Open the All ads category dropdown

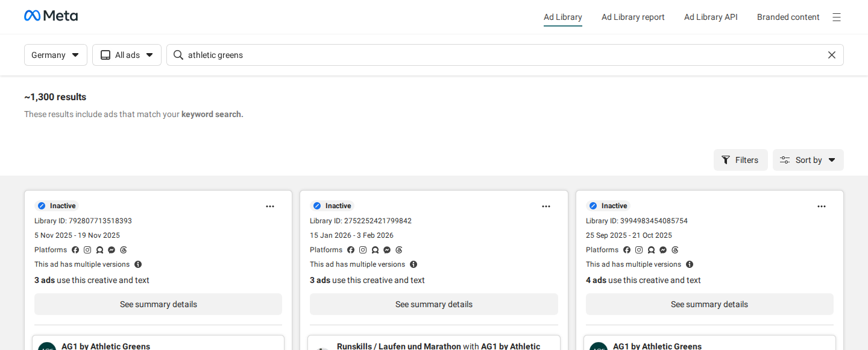click(x=127, y=55)
